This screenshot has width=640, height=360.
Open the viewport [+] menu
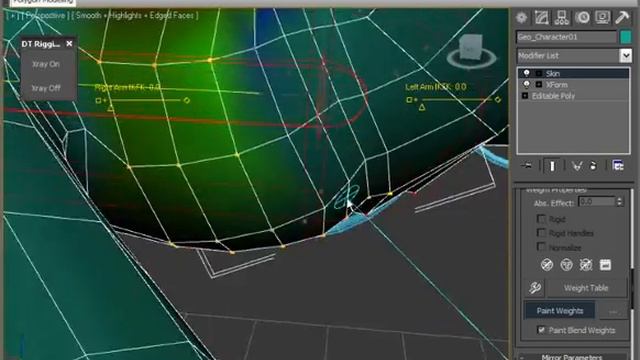click(x=13, y=16)
